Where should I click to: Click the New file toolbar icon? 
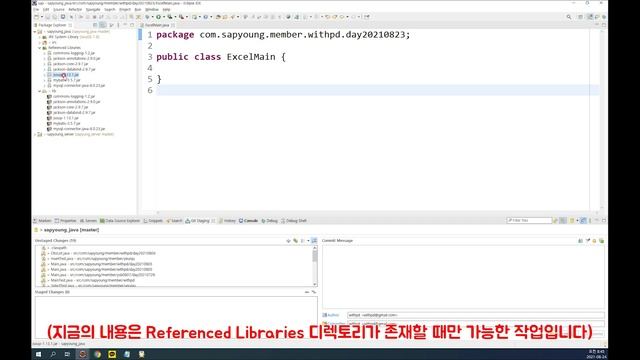[37, 17]
